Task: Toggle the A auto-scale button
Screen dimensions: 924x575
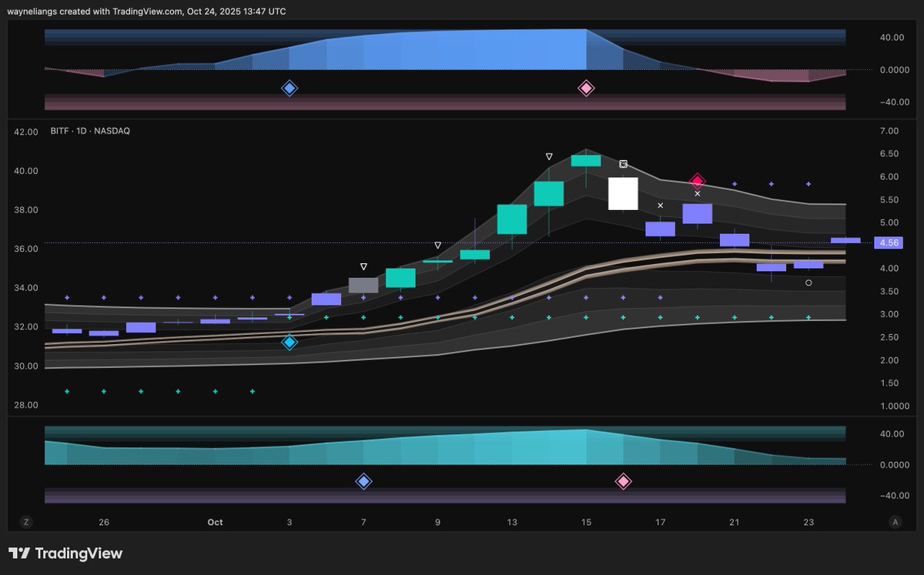Action: [896, 522]
